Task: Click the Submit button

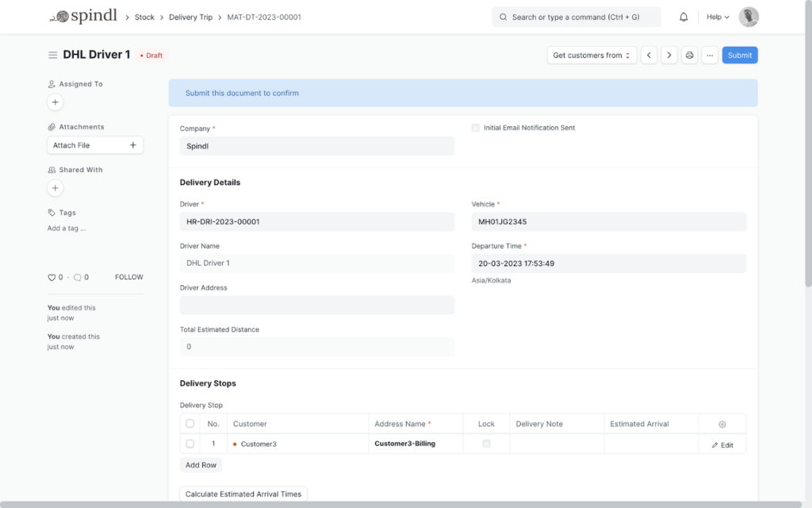Action: (739, 55)
